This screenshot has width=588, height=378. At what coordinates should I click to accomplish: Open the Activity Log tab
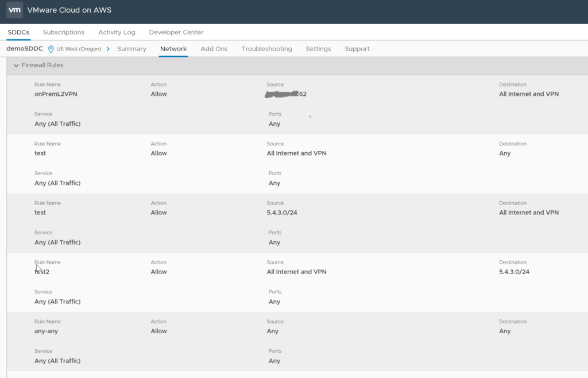click(117, 32)
